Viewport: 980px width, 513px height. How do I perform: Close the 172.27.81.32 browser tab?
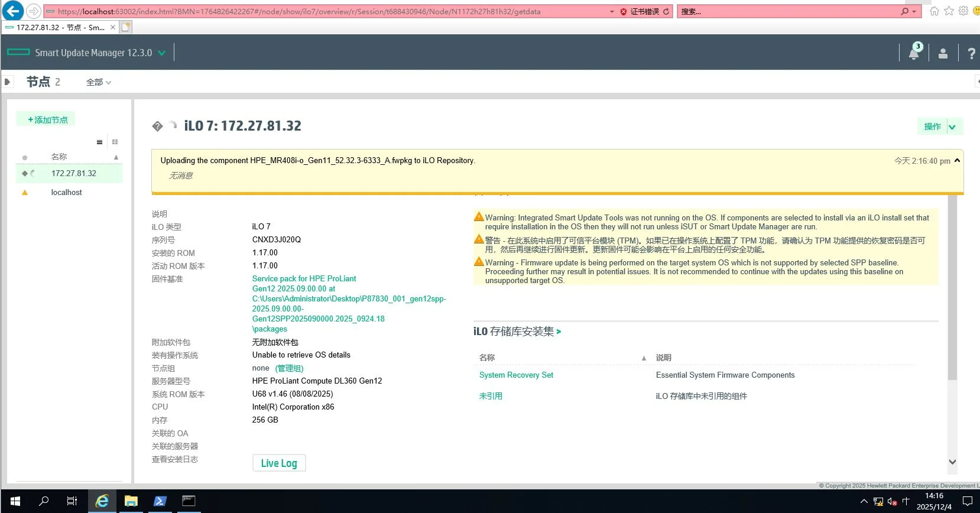[x=113, y=27]
